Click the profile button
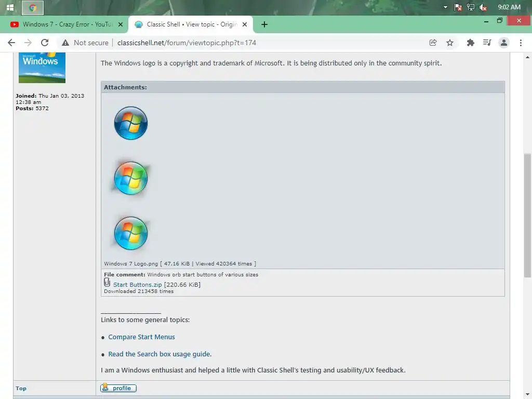This screenshot has width=532, height=399. (x=118, y=388)
